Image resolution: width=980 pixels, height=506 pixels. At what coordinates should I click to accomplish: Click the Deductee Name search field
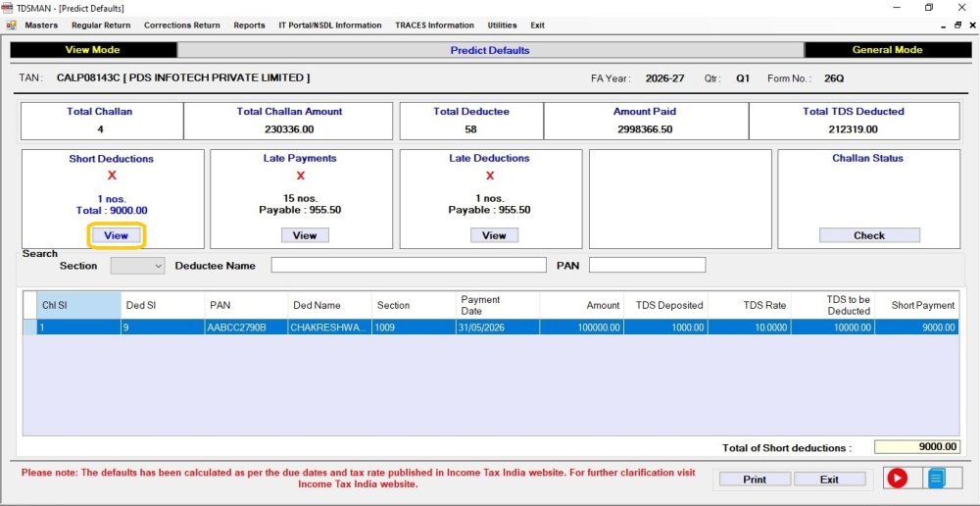(x=409, y=265)
